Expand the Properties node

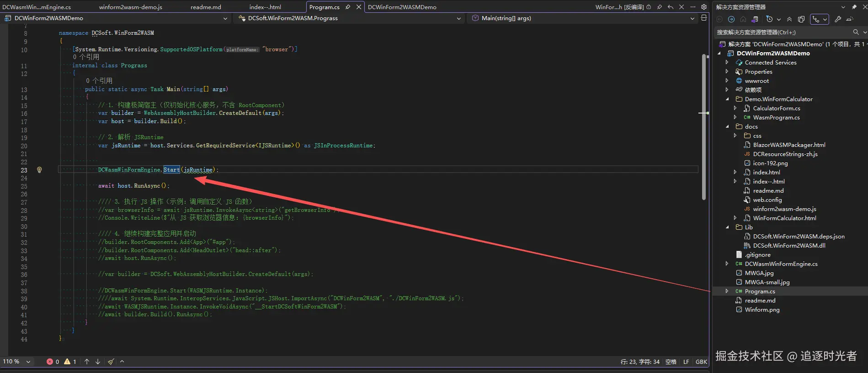point(727,71)
